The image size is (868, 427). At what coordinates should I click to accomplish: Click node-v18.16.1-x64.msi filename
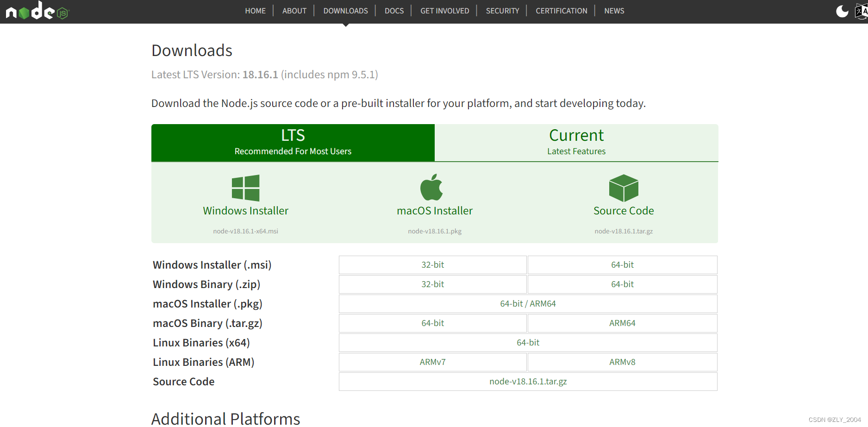[x=246, y=231]
